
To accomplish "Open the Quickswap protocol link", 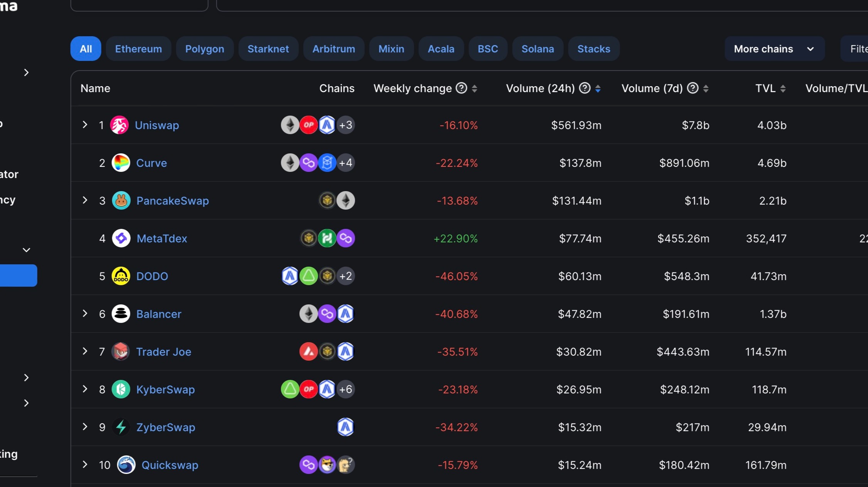I will [x=170, y=465].
